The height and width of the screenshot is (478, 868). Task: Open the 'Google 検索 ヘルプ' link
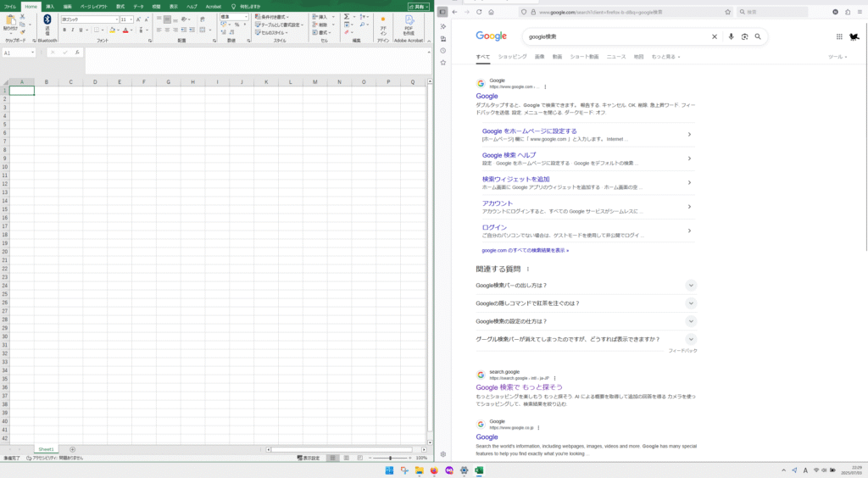509,155
